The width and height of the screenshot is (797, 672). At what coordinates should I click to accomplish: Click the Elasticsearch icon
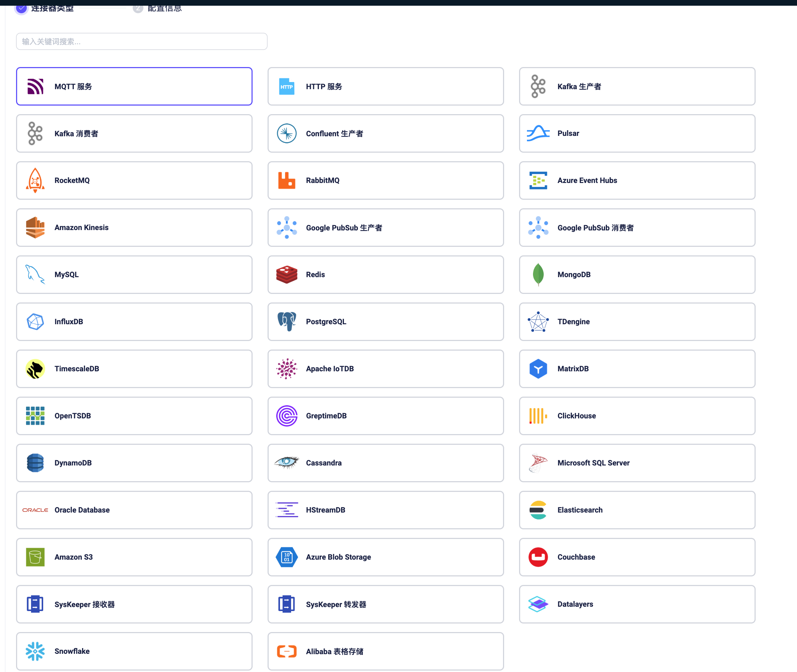pyautogui.click(x=538, y=510)
